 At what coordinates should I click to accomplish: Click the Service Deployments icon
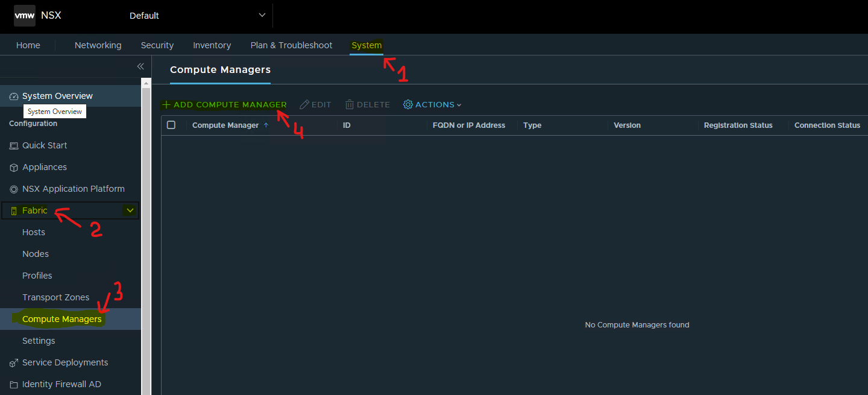coord(14,362)
